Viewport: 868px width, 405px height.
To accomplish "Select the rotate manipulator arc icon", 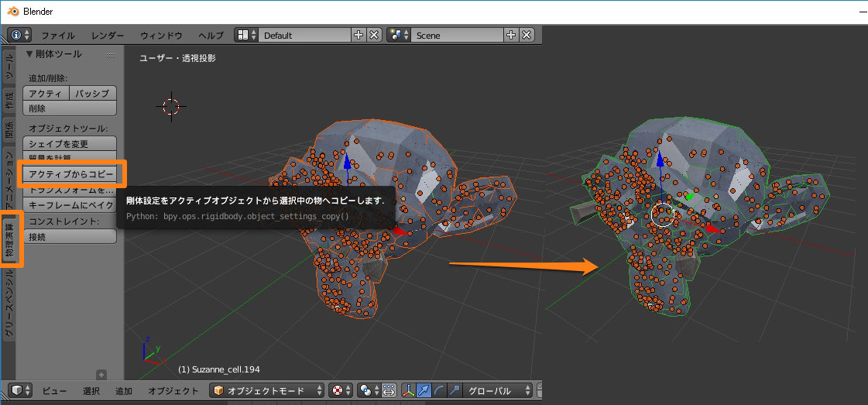I will [439, 390].
